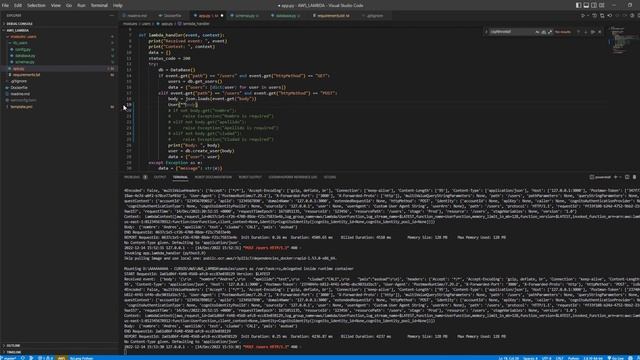
Task: Switch to the PROBLEMS panel tab
Action: pyautogui.click(x=132, y=177)
